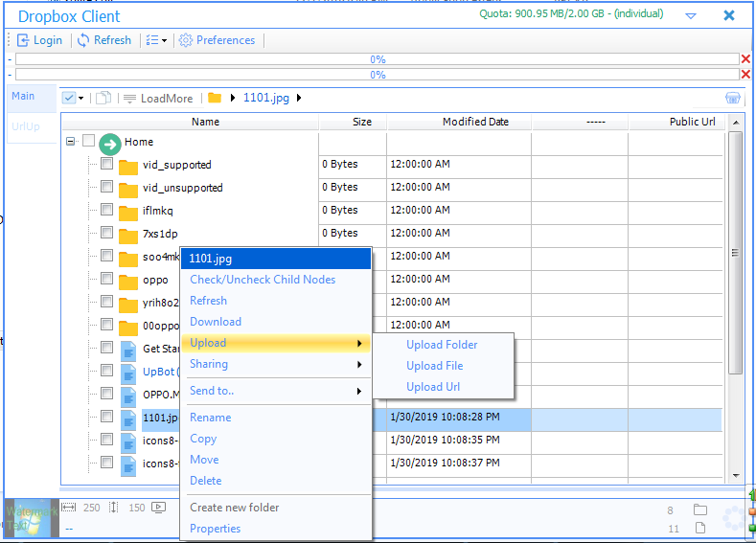The image size is (756, 543).
Task: Click the folder count icon beside 8
Action: click(x=700, y=509)
